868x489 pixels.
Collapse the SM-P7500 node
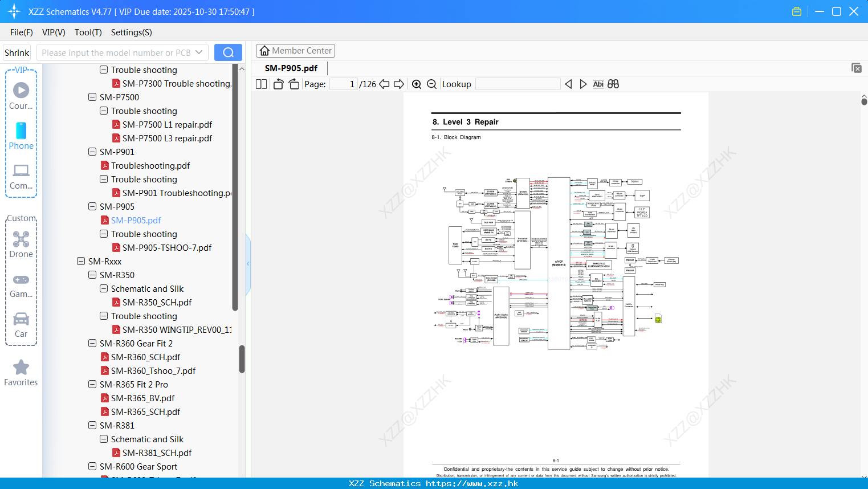92,97
